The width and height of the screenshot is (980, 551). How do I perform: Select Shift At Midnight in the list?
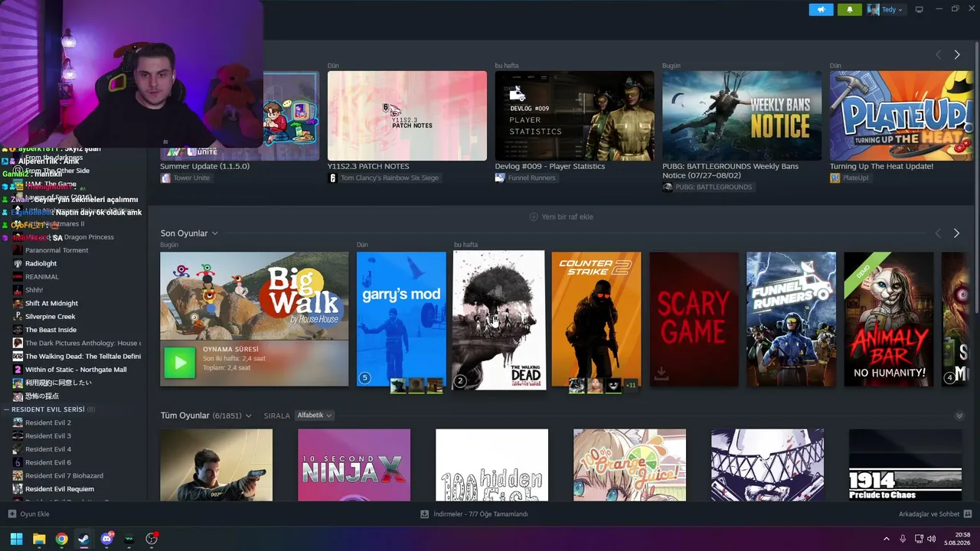click(x=51, y=303)
